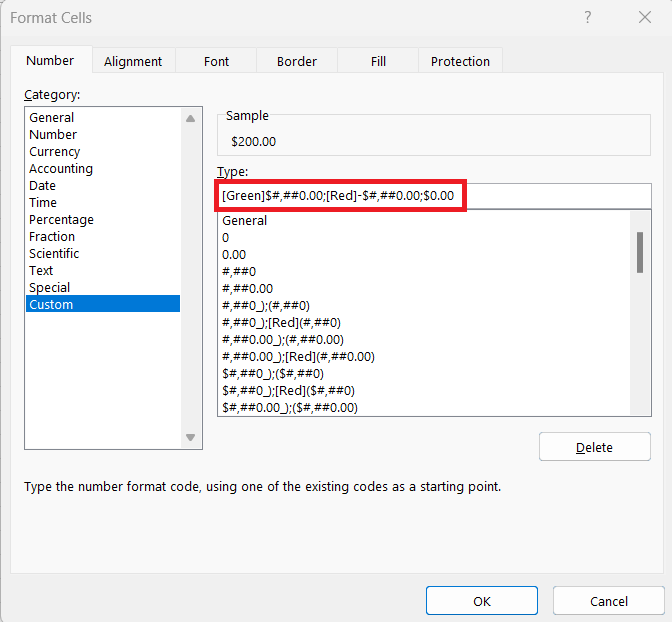Select format code #,##0.00_);[Red](#,##0.00)

point(424,357)
